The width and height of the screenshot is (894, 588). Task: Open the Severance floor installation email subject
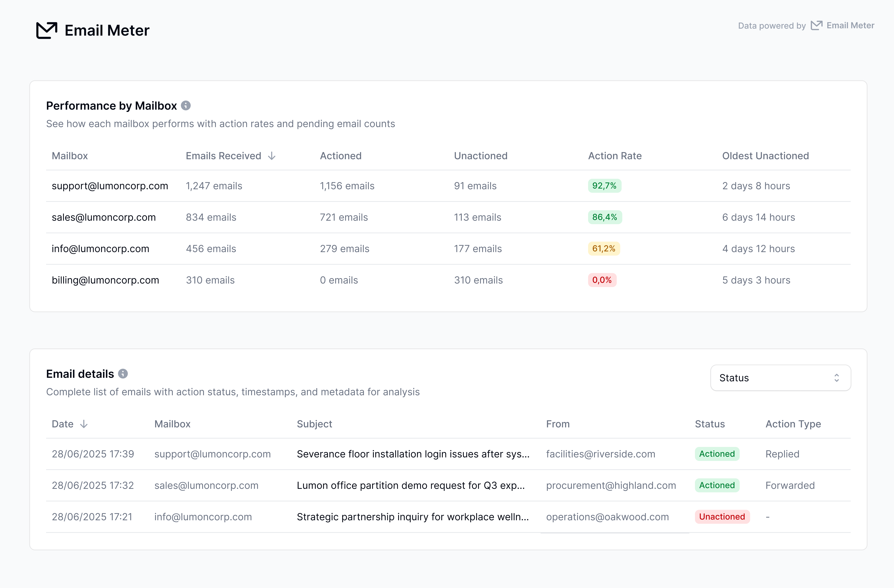pos(413,454)
